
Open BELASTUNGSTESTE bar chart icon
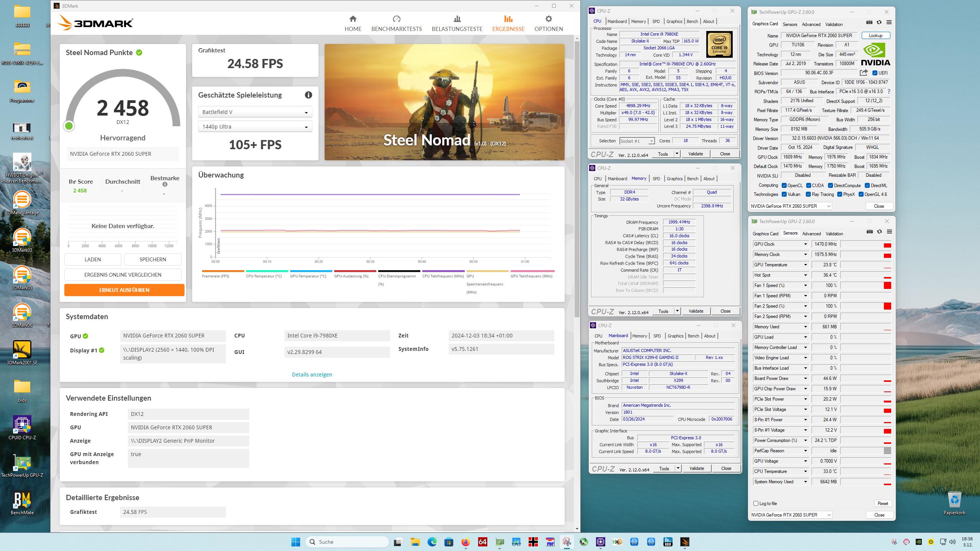[457, 19]
